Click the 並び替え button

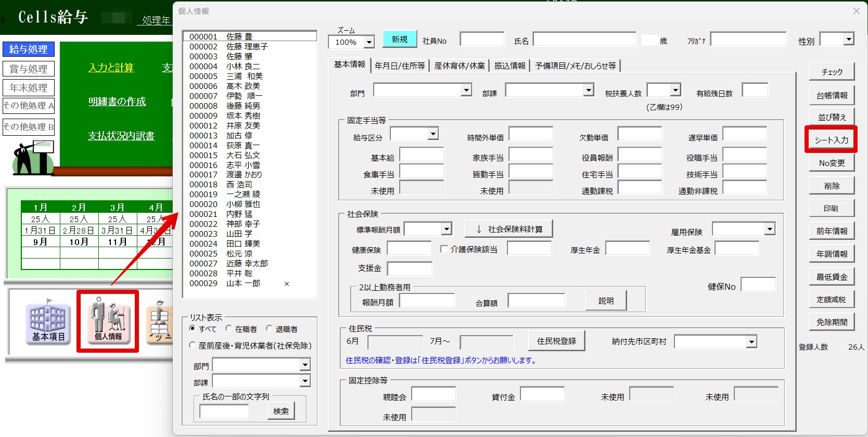tap(832, 118)
